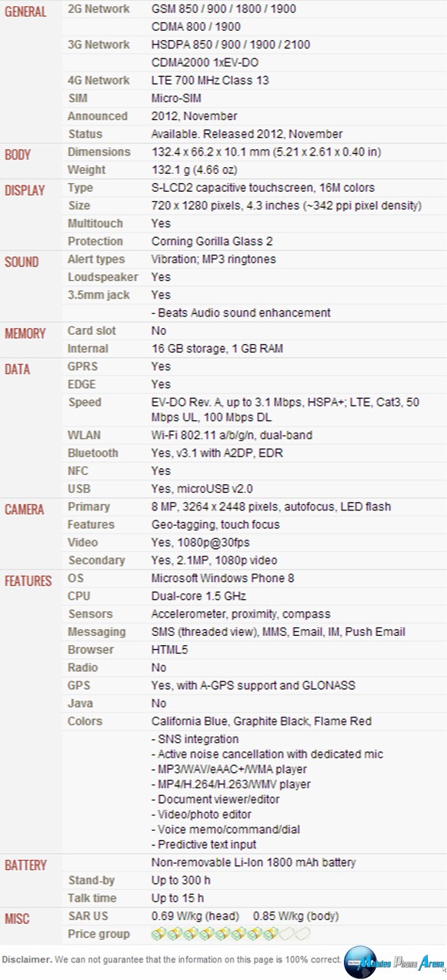Click the Stand-by label under Battery
Screen dimensions: 447x980
click(x=91, y=880)
